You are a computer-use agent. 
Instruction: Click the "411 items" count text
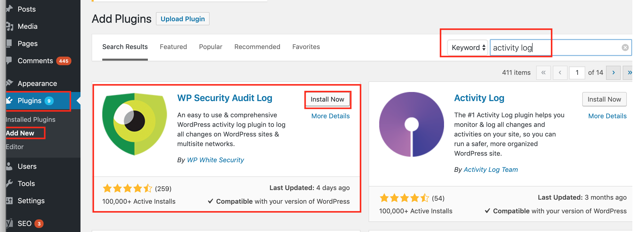point(516,73)
